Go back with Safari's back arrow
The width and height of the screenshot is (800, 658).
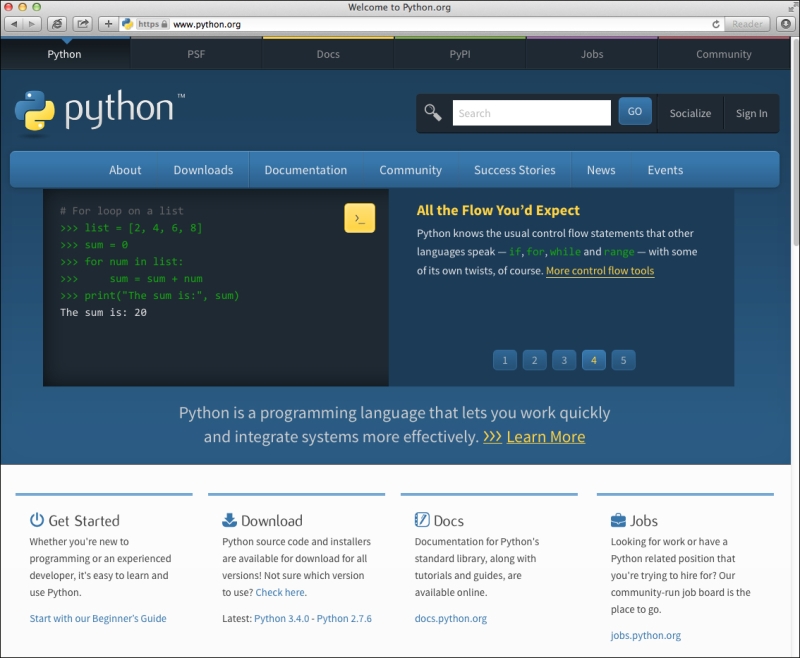point(14,24)
